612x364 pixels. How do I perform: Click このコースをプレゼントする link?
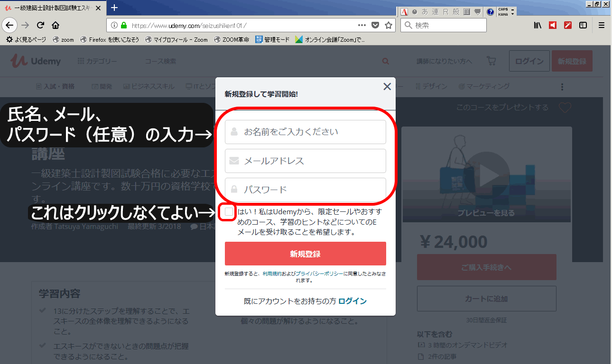coord(502,108)
